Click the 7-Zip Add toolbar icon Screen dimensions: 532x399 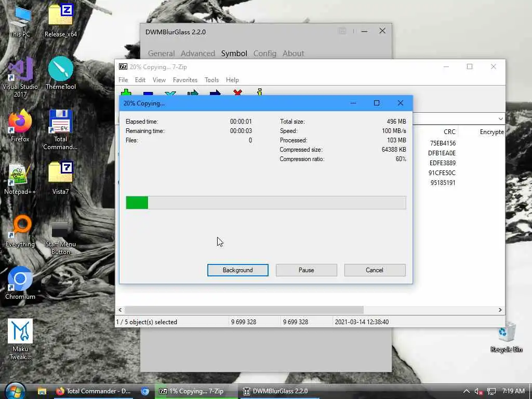(x=126, y=92)
